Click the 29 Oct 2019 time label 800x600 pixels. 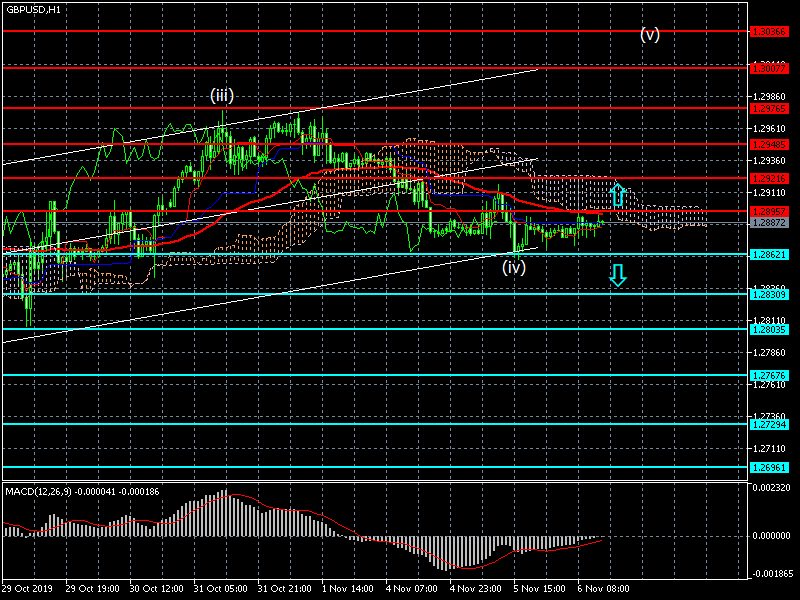pyautogui.click(x=27, y=588)
